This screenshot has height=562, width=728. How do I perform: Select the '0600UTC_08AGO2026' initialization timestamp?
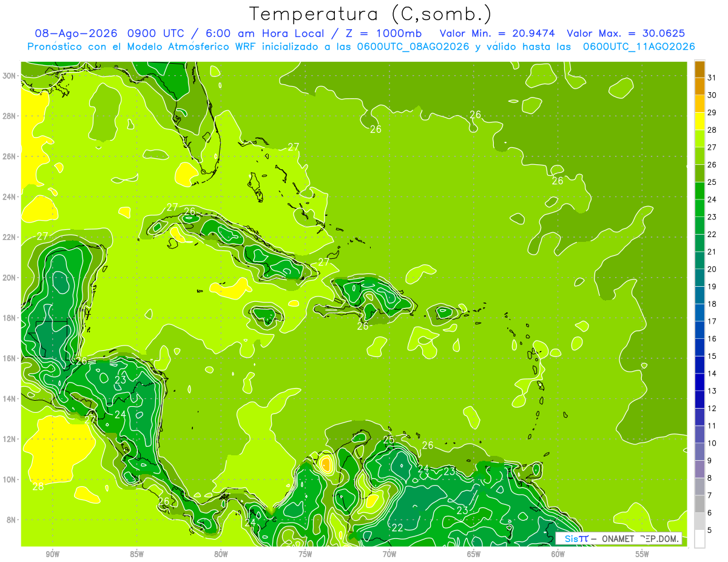[413, 47]
